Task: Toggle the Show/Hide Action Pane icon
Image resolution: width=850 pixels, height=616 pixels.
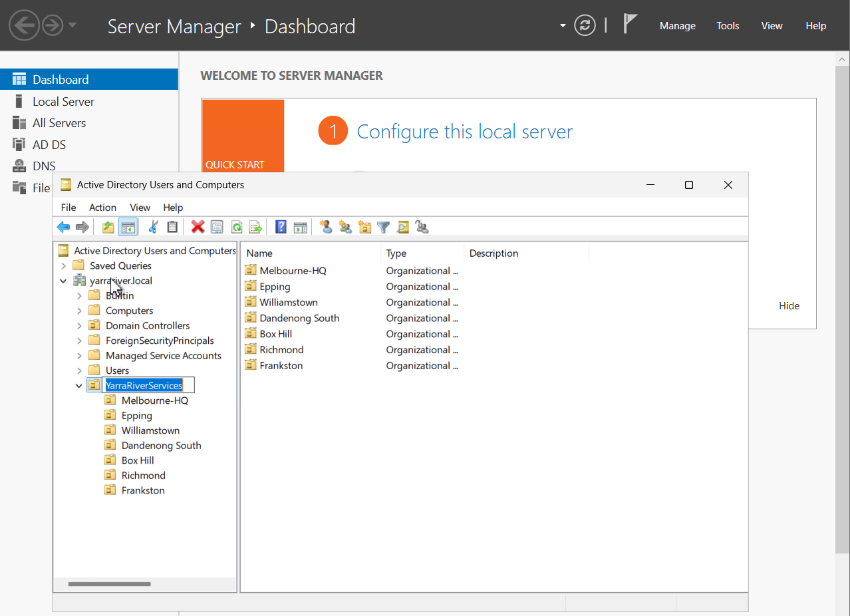Action: click(x=300, y=228)
